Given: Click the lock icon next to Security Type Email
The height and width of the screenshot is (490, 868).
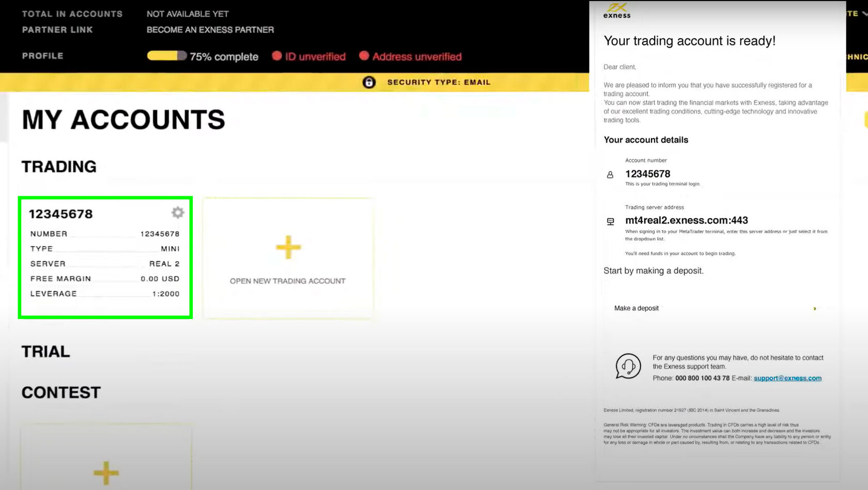Looking at the screenshot, I should point(368,83).
